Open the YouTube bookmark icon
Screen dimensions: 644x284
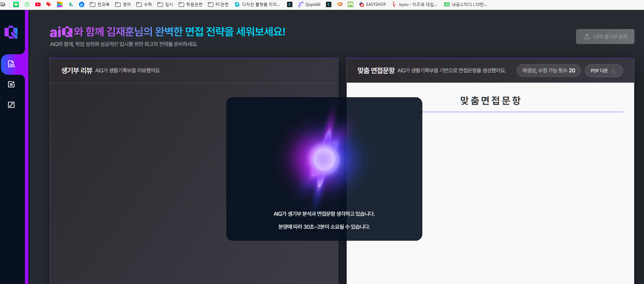coord(38,4)
